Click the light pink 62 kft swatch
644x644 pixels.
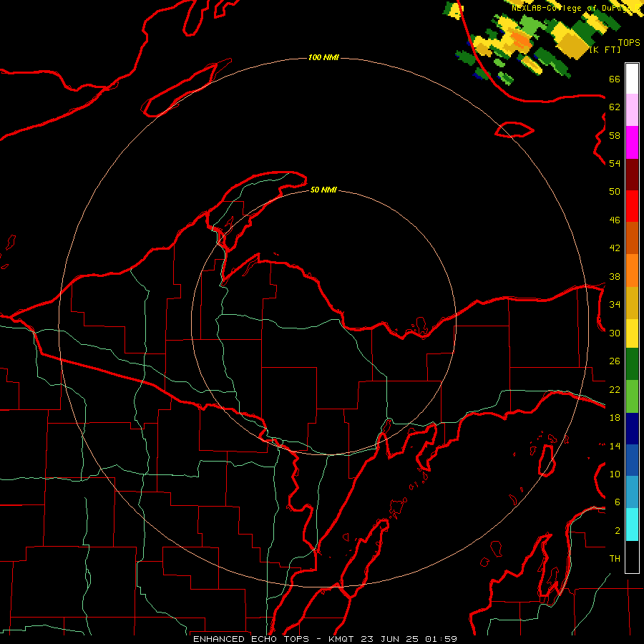[632, 109]
